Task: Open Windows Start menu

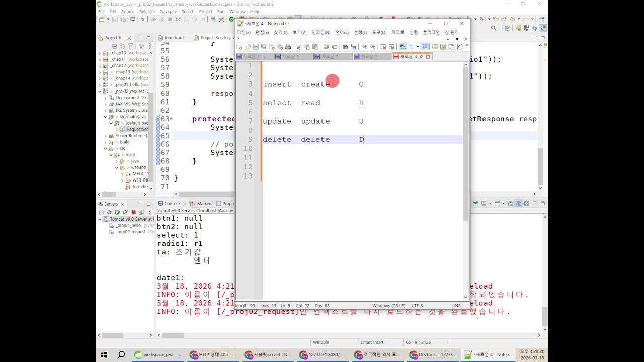Action: pyautogui.click(x=104, y=355)
